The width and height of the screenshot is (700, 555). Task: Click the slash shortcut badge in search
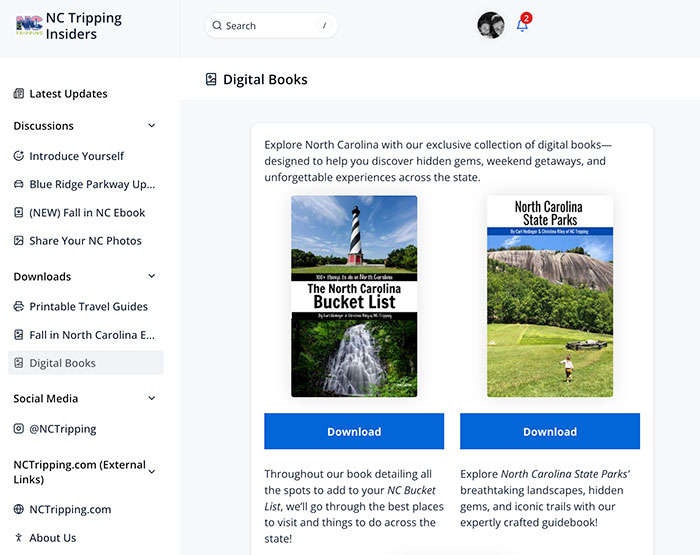(x=325, y=25)
